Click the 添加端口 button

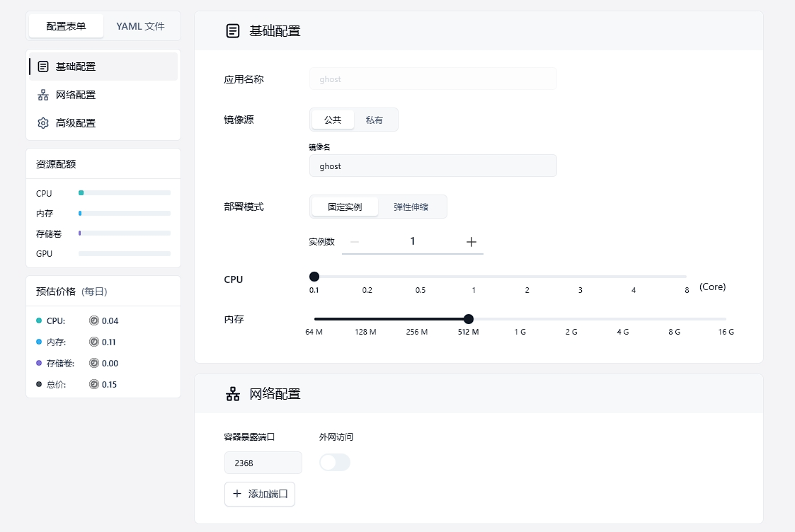[x=260, y=494]
